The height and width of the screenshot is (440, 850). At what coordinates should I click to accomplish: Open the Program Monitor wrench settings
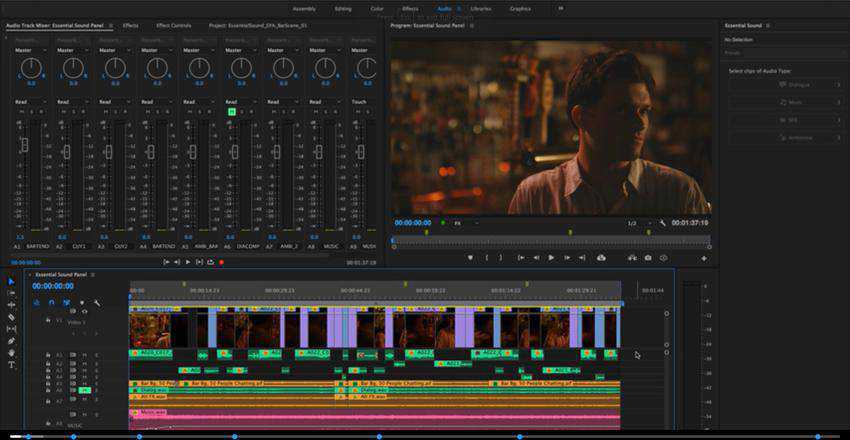[x=662, y=223]
